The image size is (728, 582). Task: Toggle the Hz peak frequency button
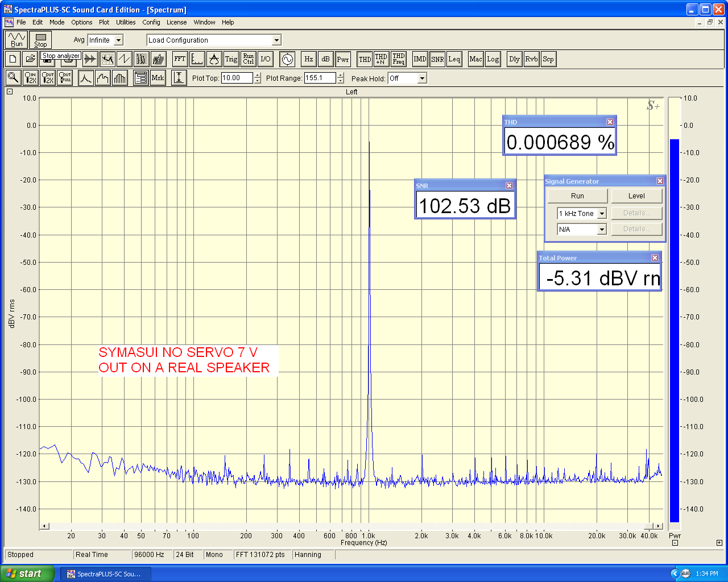(308, 59)
